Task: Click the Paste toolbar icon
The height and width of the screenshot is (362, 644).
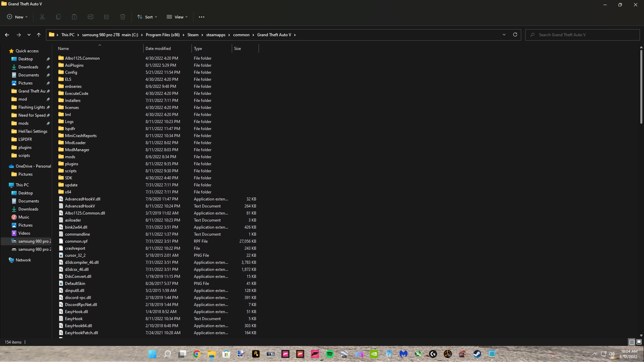Action: 74,17
